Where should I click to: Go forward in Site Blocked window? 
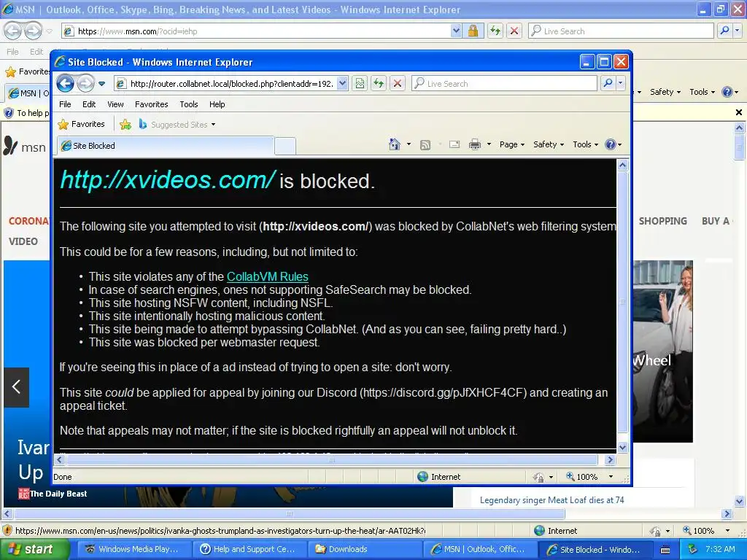coord(86,84)
